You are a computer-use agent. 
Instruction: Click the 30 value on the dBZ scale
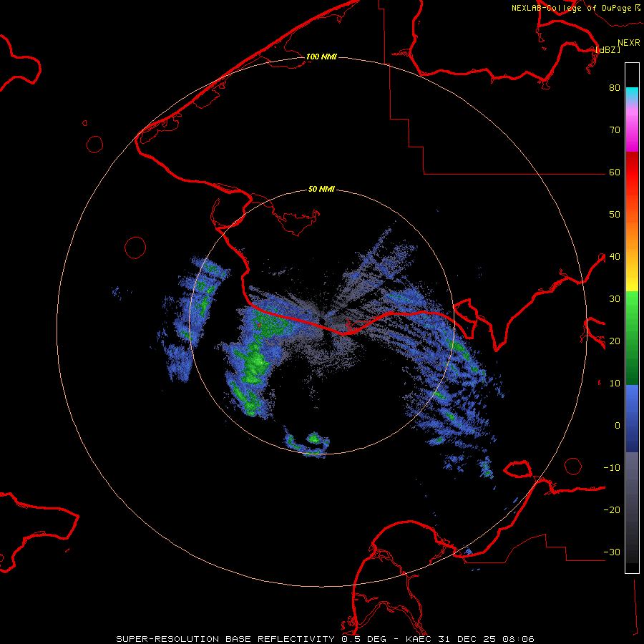click(615, 299)
